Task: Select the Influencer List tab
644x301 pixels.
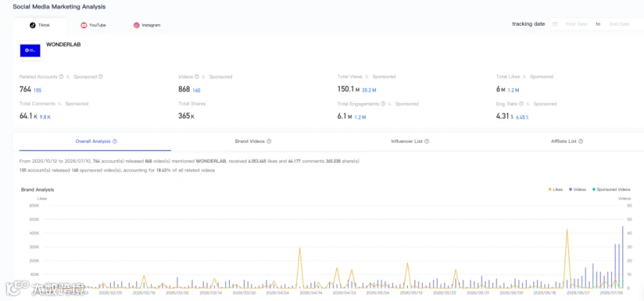Action: 410,142
